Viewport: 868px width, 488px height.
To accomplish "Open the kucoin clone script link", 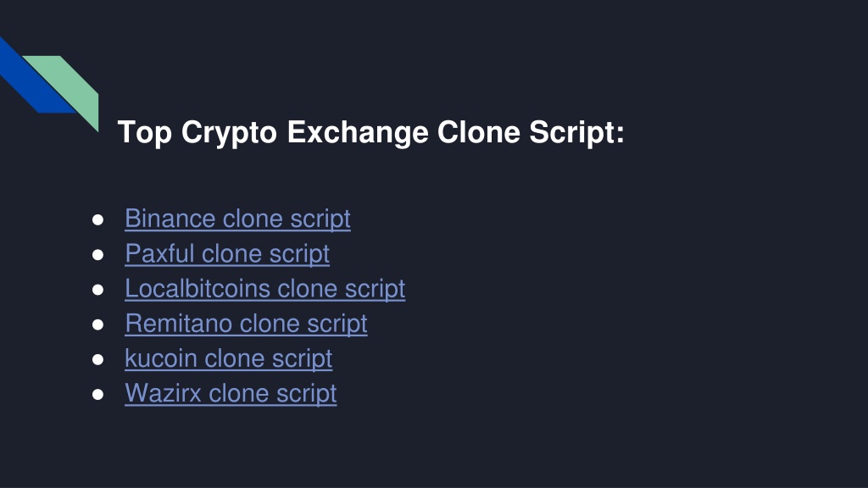I will pos(228,358).
